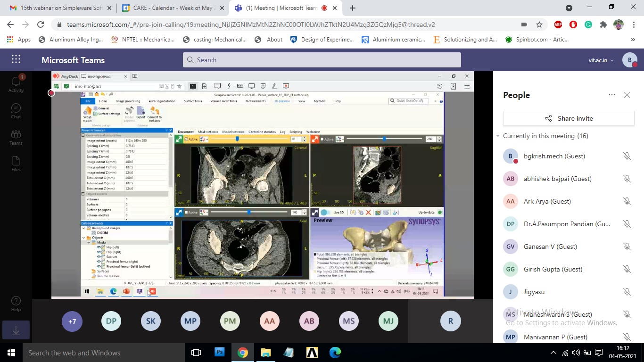Toggle visibility of the Hip (left) mask
644x362 pixels.
(99, 247)
